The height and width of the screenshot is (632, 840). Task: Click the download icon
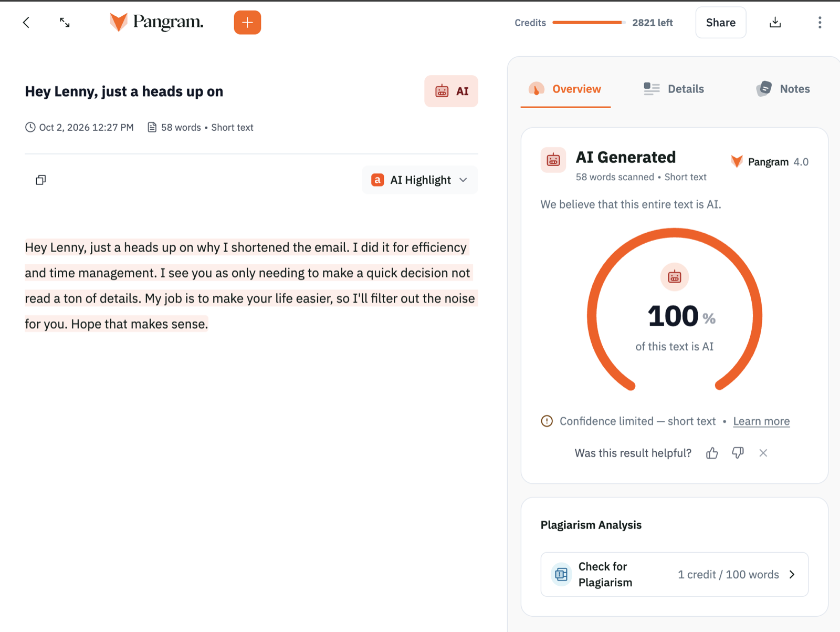(x=775, y=23)
